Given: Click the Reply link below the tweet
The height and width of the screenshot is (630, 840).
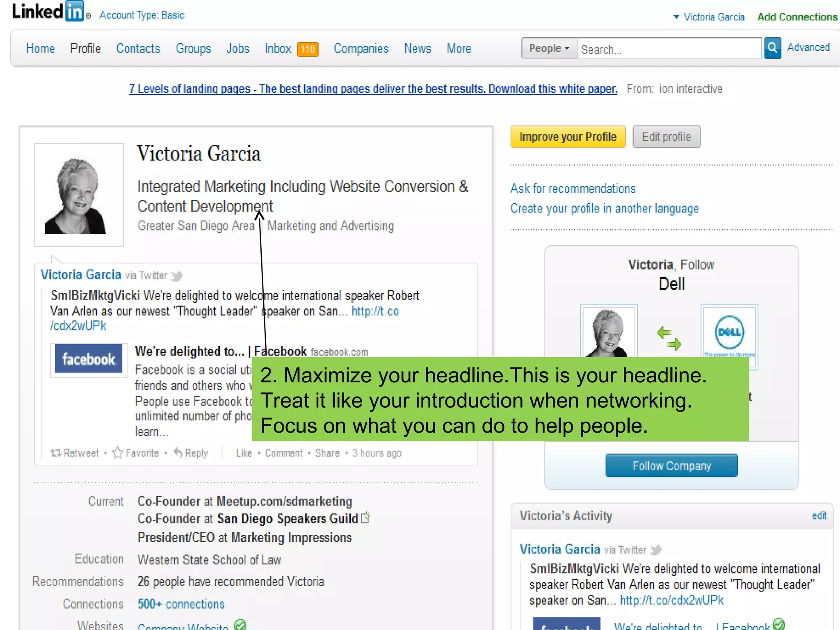Looking at the screenshot, I should point(191,453).
